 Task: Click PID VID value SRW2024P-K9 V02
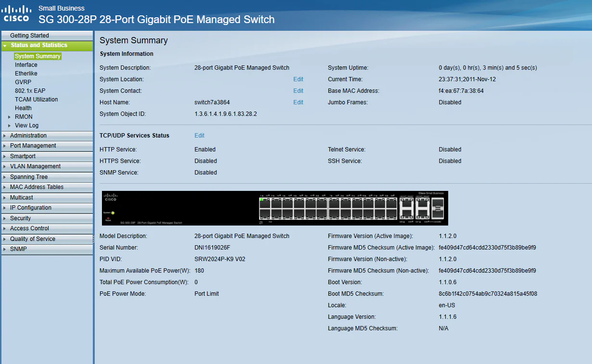(220, 259)
